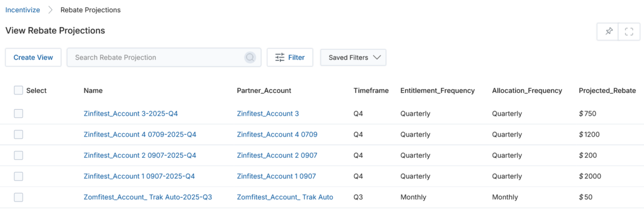The image size is (644, 212).
Task: Click the Q3 timeframe cell
Action: pos(358,197)
